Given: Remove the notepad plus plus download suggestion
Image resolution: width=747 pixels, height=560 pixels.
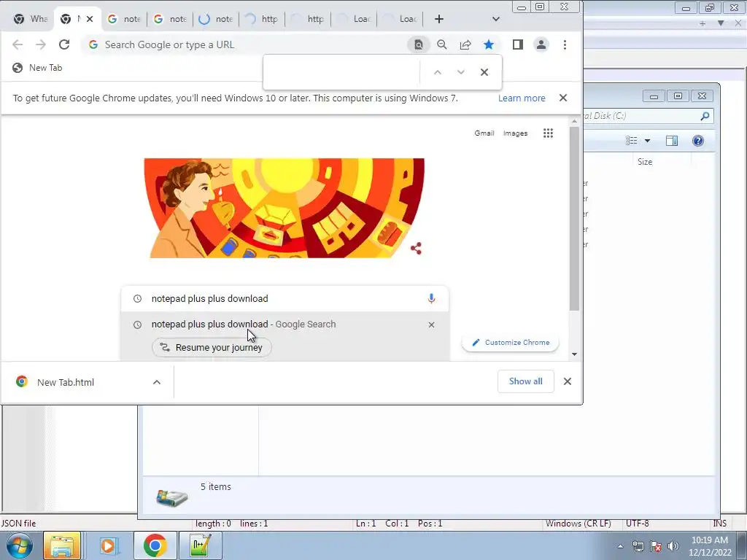Looking at the screenshot, I should [x=431, y=324].
